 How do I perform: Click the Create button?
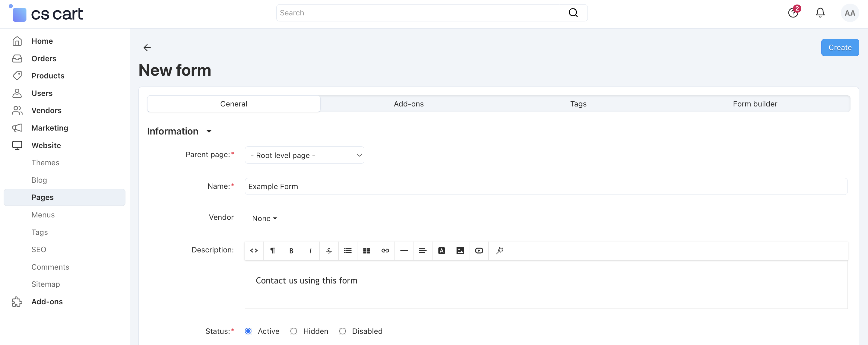840,48
